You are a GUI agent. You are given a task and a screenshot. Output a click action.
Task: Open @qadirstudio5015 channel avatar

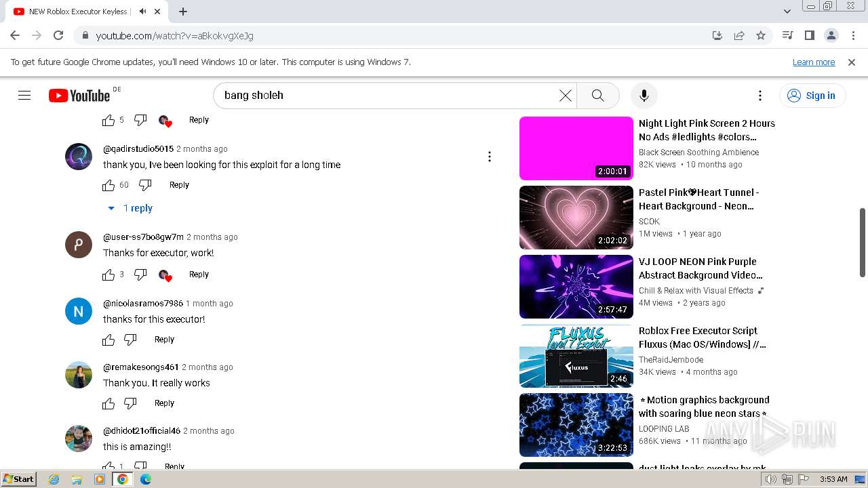[79, 157]
